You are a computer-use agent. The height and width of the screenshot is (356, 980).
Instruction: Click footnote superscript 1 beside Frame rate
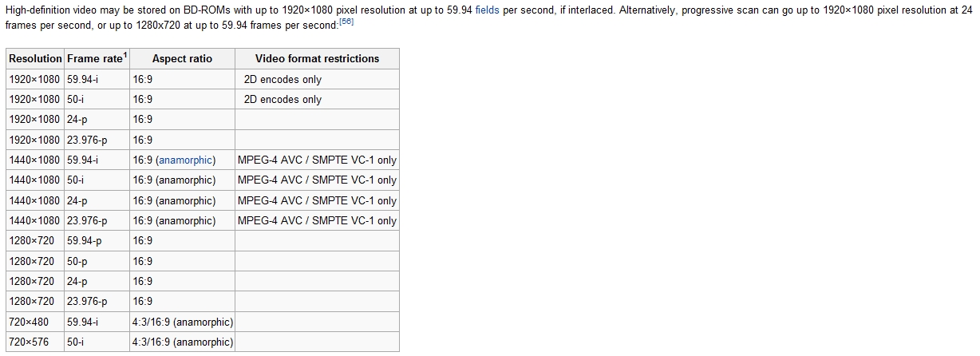125,54
